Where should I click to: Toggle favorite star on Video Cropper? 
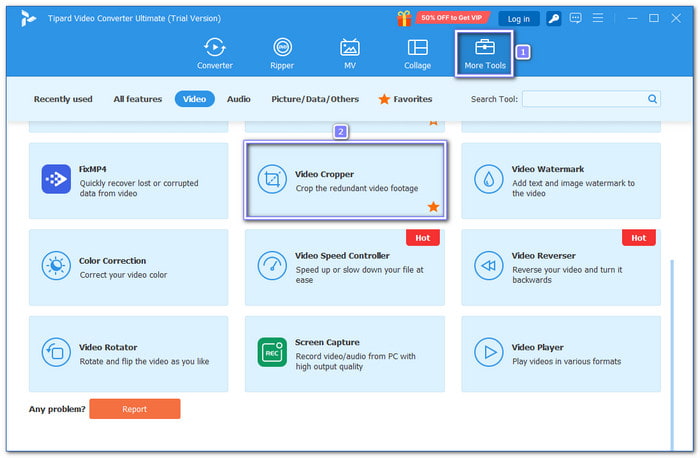pos(433,207)
